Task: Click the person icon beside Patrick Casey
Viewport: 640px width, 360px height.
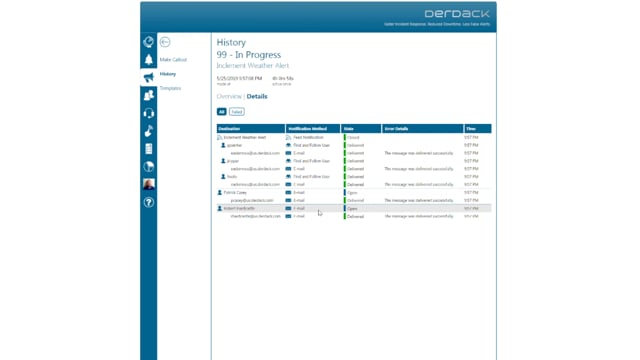Action: tap(220, 193)
